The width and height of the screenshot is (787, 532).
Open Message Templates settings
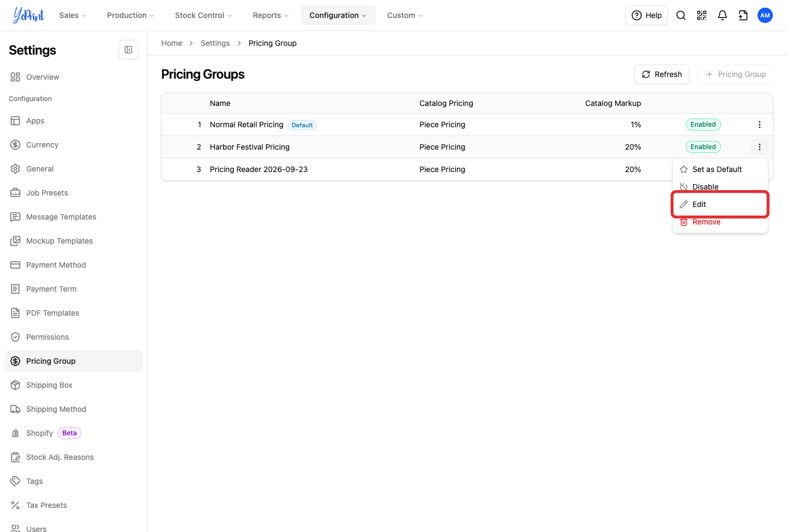[73, 217]
